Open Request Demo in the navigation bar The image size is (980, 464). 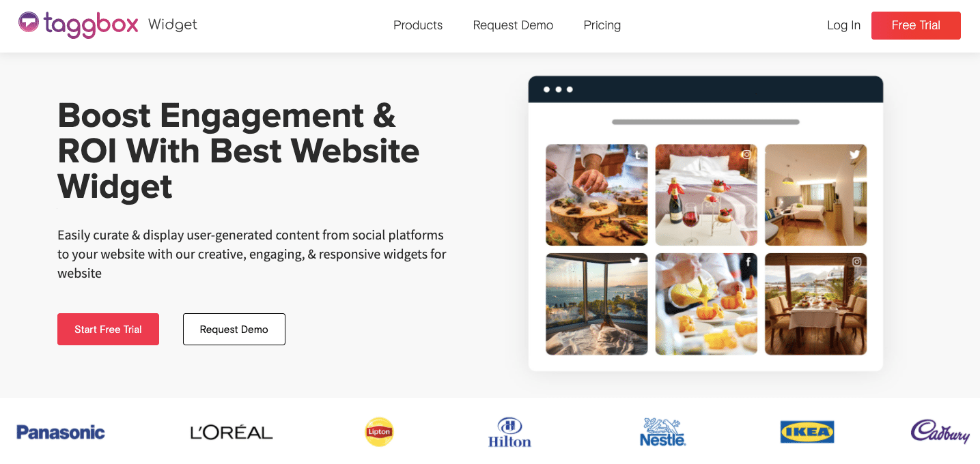tap(513, 25)
